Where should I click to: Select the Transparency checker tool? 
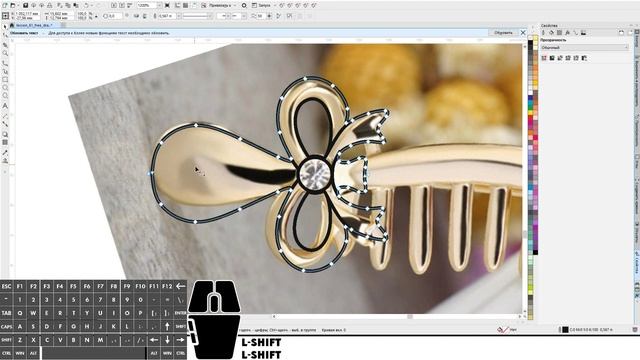pyautogui.click(x=5, y=142)
